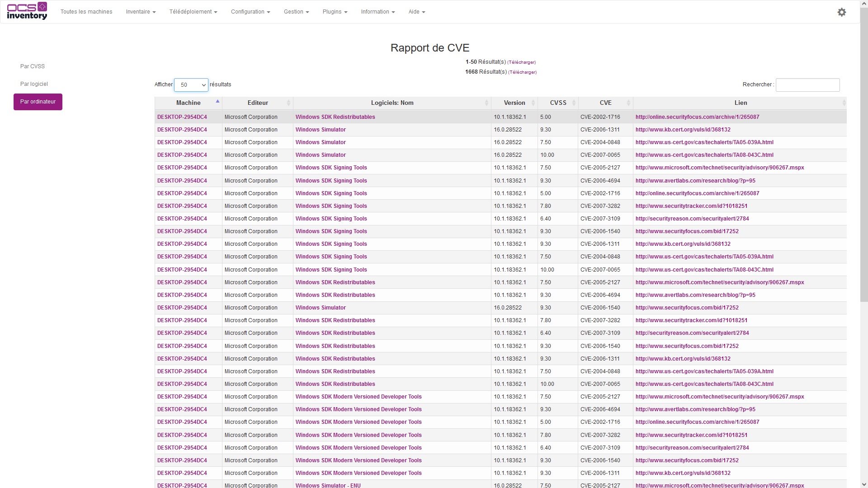The height and width of the screenshot is (488, 868).
Task: Expand the Télédéploiement menu
Action: [193, 12]
